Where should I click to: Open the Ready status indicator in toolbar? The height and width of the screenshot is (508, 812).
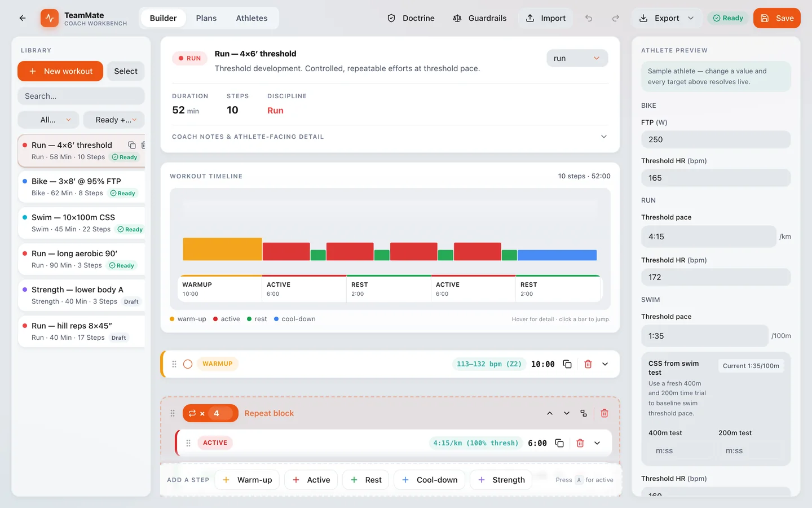pyautogui.click(x=728, y=18)
